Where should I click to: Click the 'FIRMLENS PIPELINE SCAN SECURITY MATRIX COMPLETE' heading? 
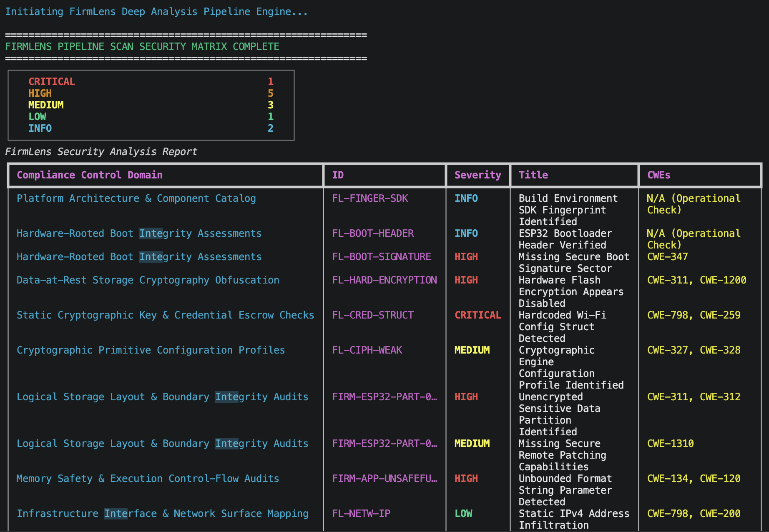coord(142,47)
